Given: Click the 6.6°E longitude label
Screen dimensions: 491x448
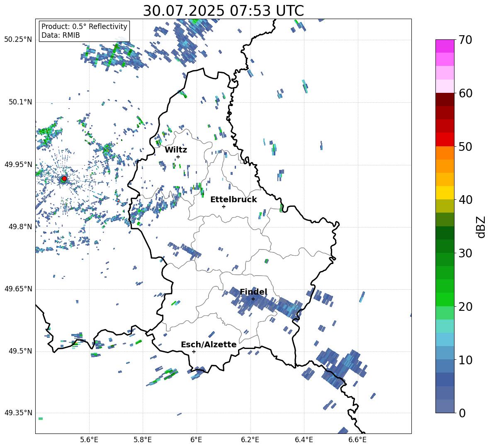Looking at the screenshot, I should tap(357, 440).
